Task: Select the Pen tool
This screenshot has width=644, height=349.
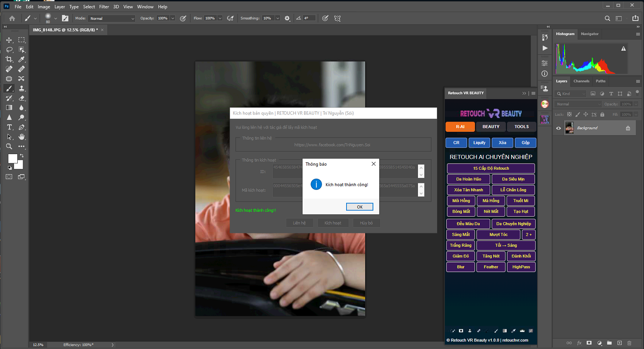Action: [x=21, y=127]
